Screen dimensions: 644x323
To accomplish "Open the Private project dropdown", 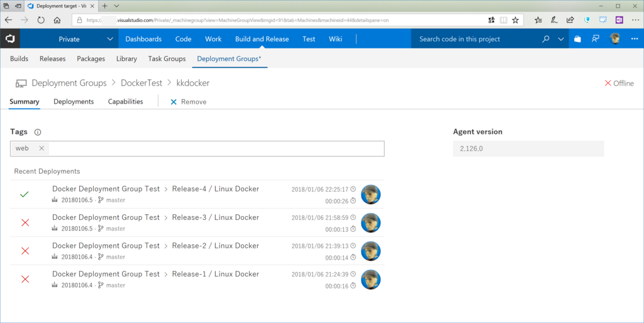I will [x=69, y=39].
